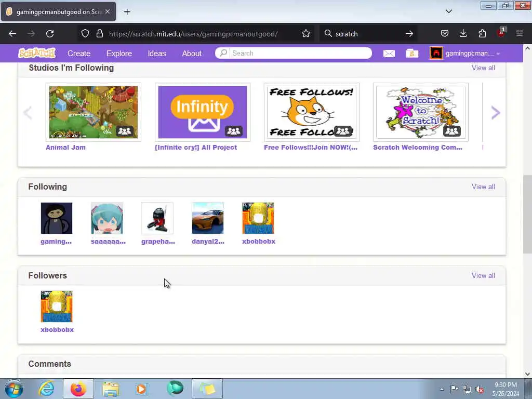532x399 pixels.
Task: Click the Infinity studio thumbnail
Action: [203, 112]
